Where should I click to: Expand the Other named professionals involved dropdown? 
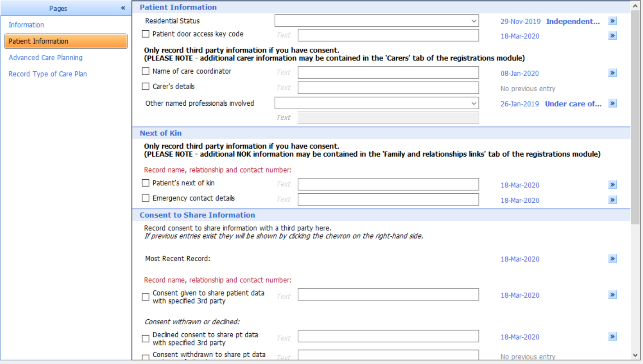coord(474,103)
